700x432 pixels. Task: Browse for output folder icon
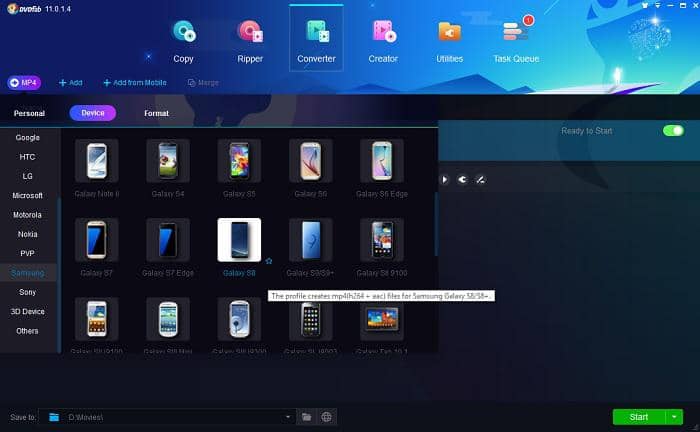(x=307, y=417)
